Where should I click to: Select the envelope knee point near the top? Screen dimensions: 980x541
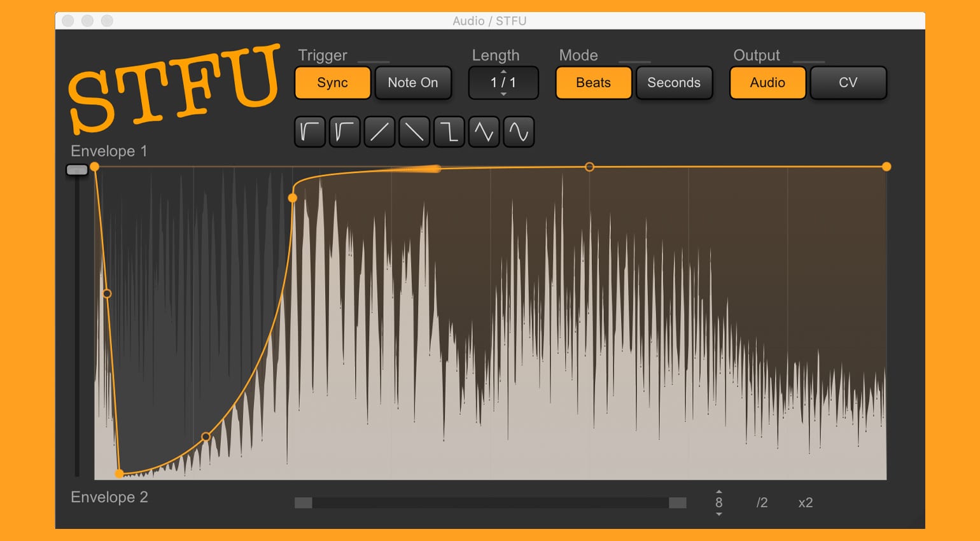293,198
